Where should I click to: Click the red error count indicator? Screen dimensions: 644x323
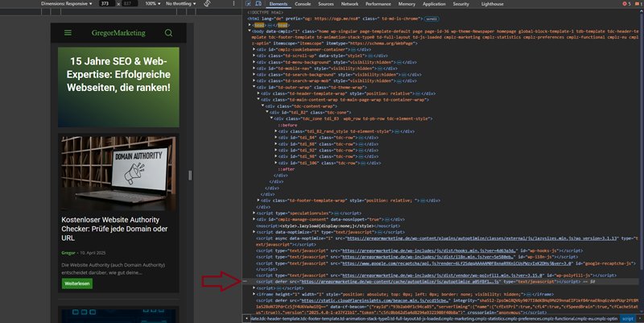[x=626, y=4]
